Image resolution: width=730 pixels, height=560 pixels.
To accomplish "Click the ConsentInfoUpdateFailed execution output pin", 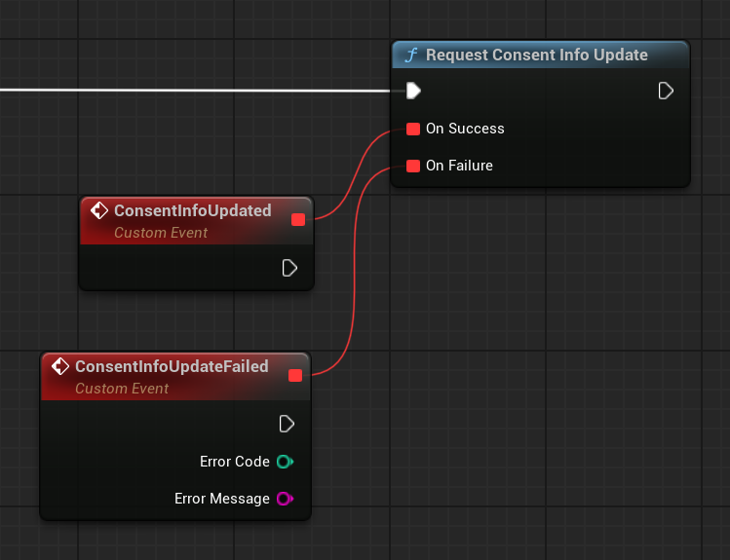I will point(287,424).
